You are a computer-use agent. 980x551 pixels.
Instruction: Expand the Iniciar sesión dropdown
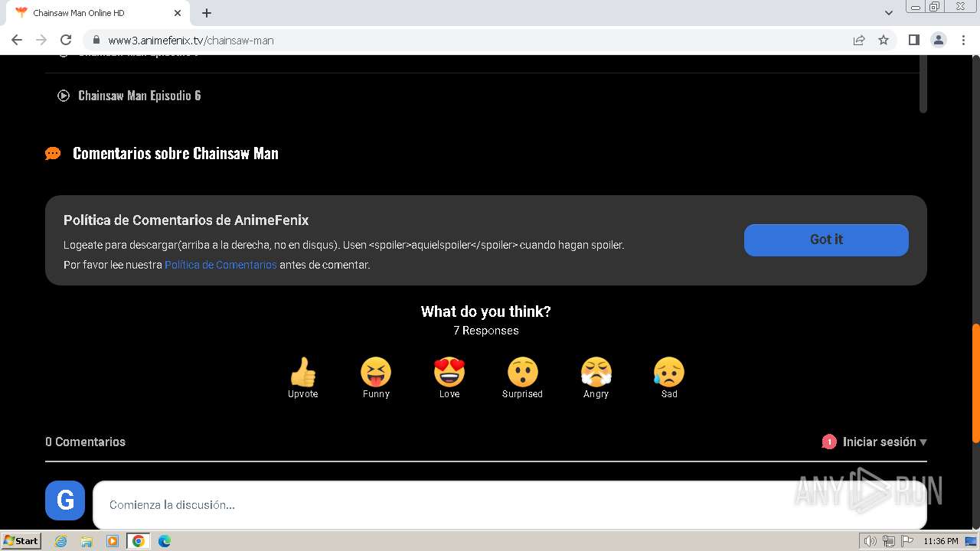point(884,442)
